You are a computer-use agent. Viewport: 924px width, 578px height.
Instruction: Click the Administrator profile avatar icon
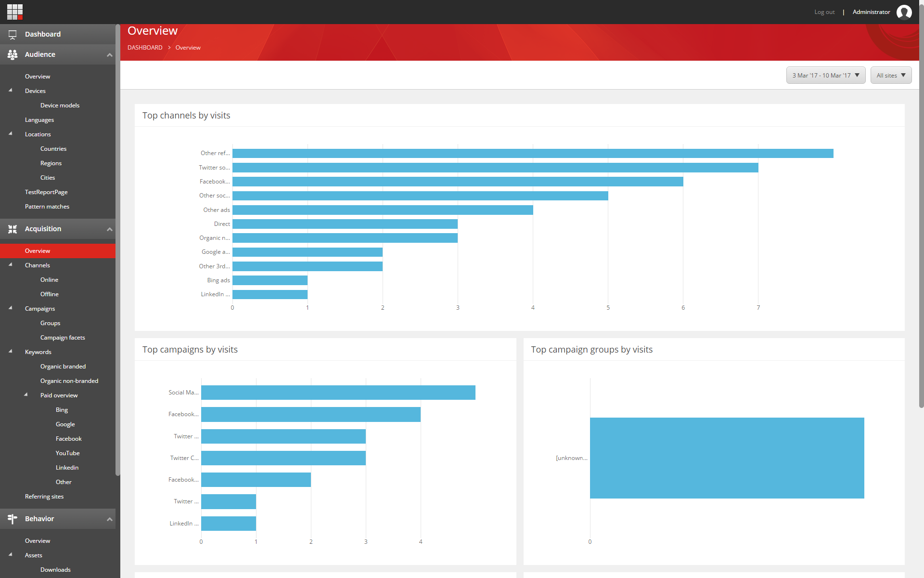(x=904, y=12)
